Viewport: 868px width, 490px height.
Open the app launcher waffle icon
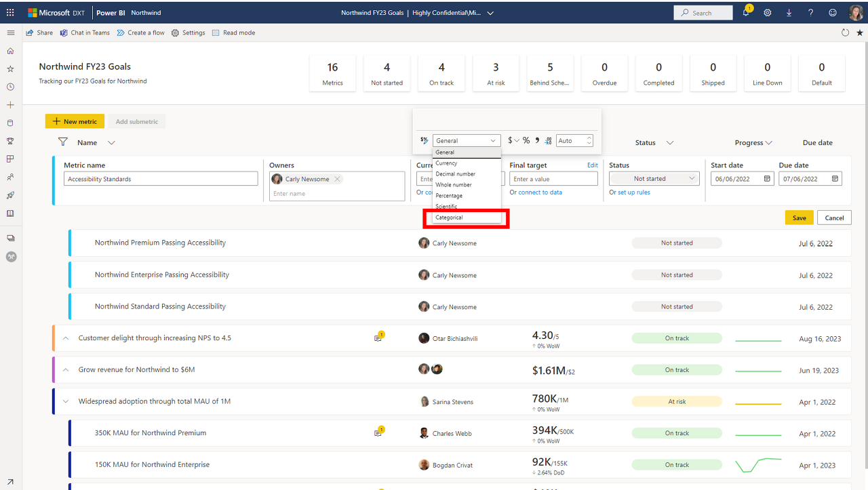point(10,12)
